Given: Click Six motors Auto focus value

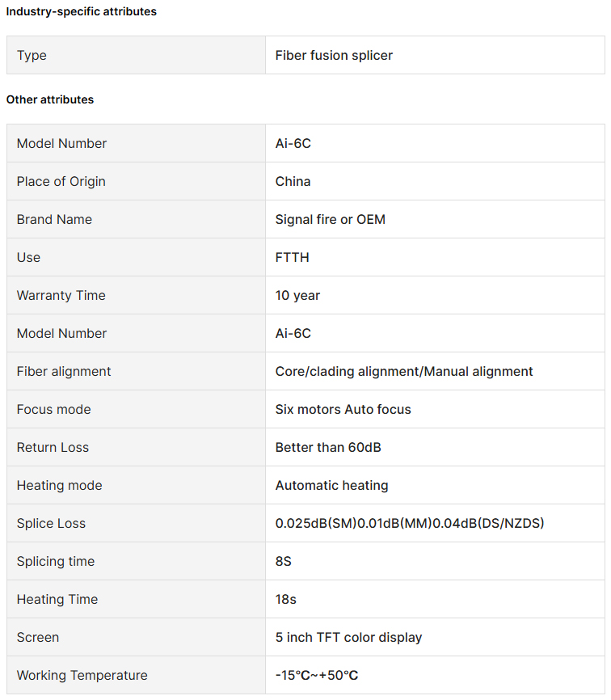Looking at the screenshot, I should coord(343,409).
